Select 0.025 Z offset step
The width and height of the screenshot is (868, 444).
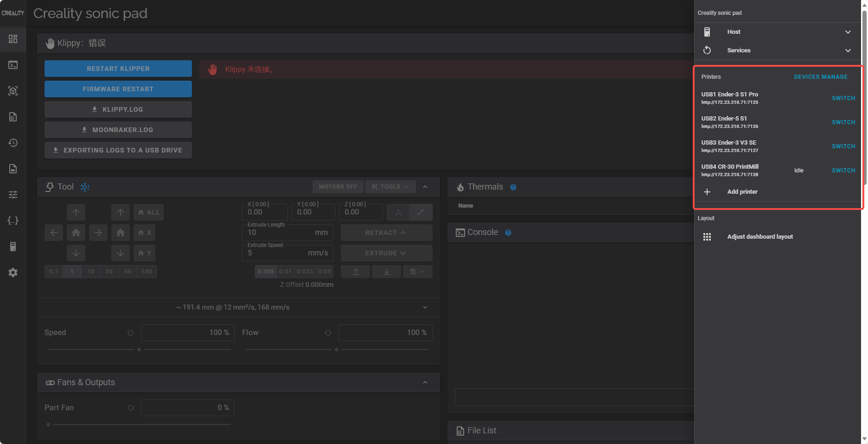coord(305,272)
